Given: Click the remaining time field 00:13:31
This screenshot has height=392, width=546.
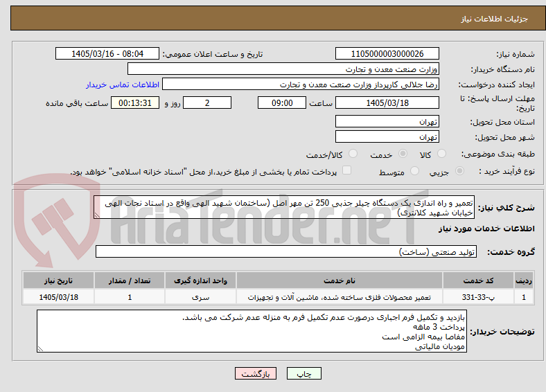Looking at the screenshot, I should (135, 103).
